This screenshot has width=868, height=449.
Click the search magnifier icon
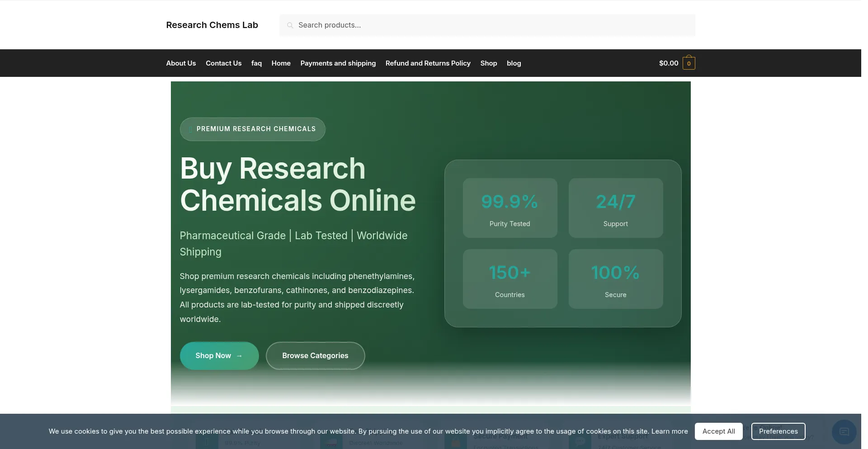coord(290,25)
